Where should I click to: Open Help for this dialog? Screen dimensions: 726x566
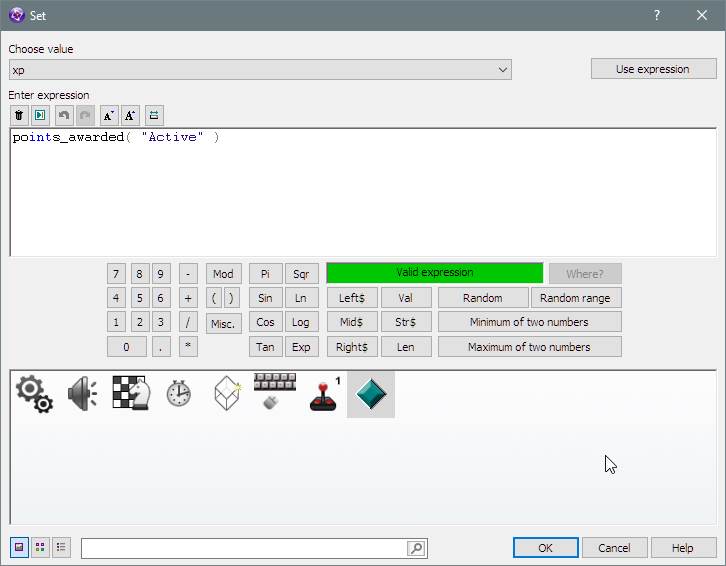[683, 548]
